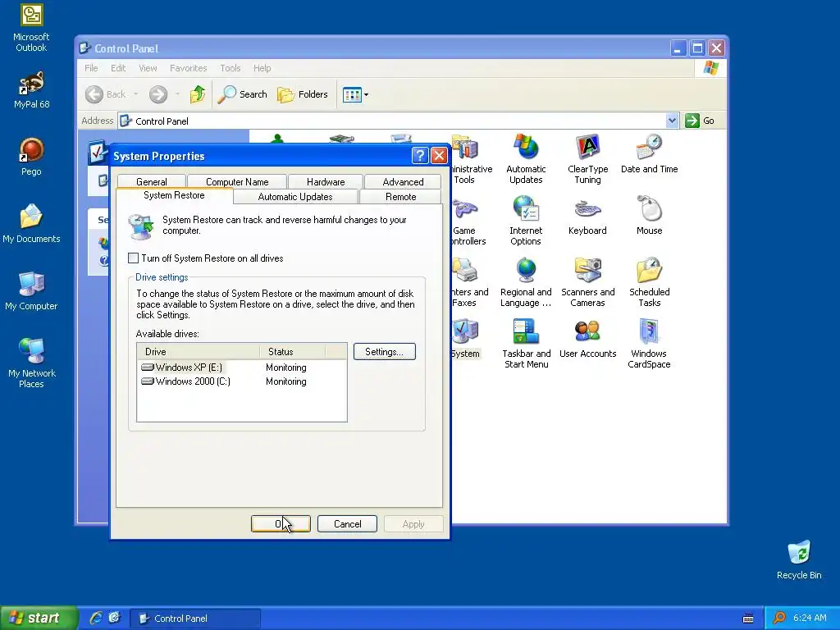Open Date and Time applet
The height and width of the screenshot is (630, 840).
[650, 153]
